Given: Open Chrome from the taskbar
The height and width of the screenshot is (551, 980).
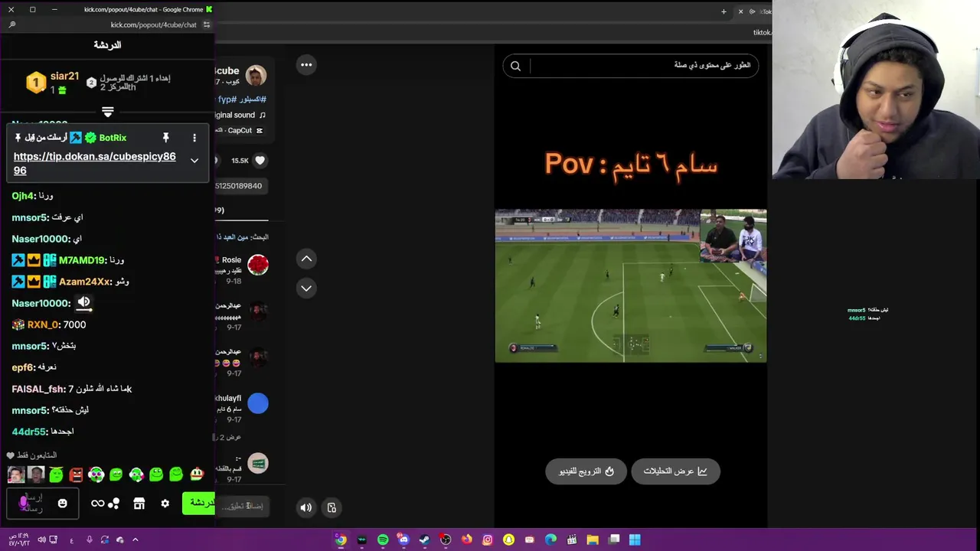Looking at the screenshot, I should 341,540.
